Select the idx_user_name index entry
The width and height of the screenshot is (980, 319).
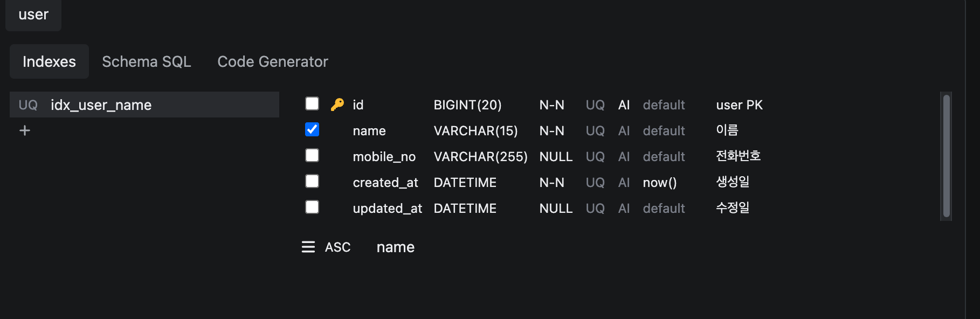[x=101, y=105]
